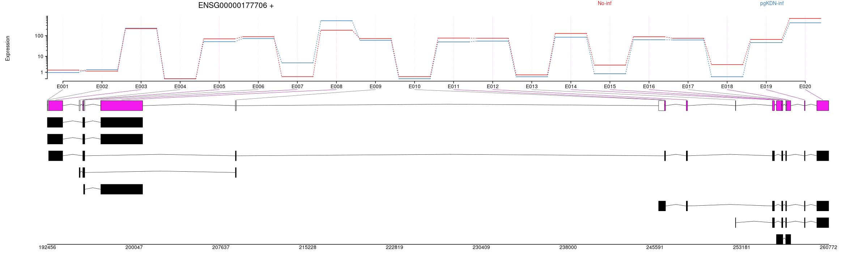Click the white unfilled exon box near 245591

661,106
